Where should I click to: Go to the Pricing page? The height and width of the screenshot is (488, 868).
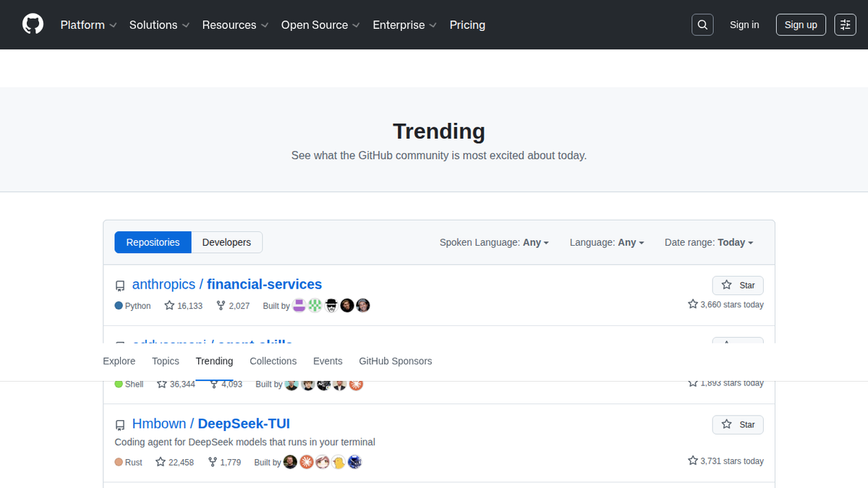click(x=467, y=25)
